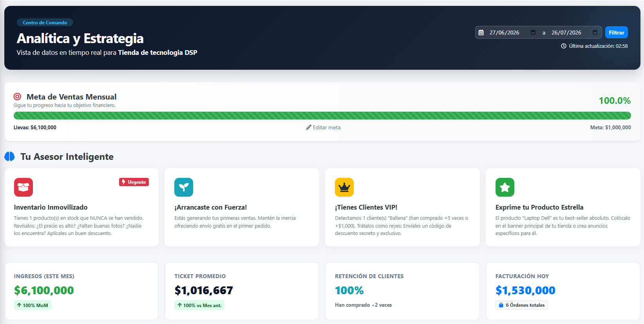Image resolution: width=644 pixels, height=324 pixels.
Task: Click the $1,016,667 Ticket Promedio value
Action: tap(204, 290)
